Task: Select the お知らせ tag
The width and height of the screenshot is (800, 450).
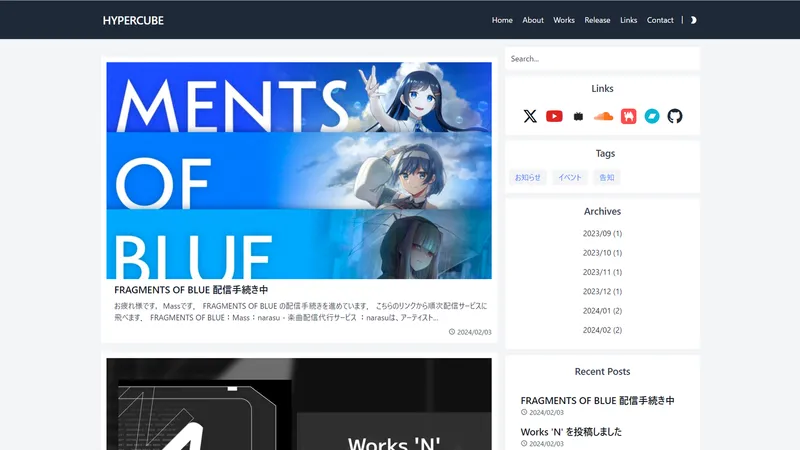Action: [x=528, y=178]
